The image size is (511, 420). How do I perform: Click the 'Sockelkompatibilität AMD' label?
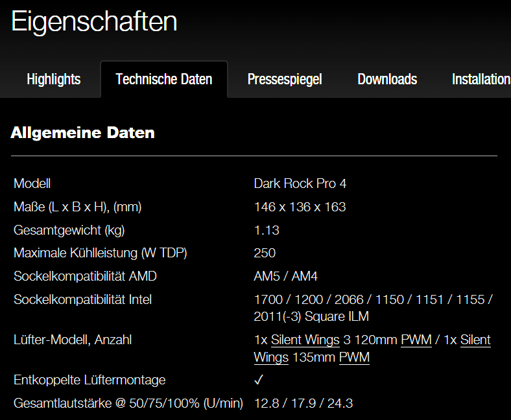(85, 276)
